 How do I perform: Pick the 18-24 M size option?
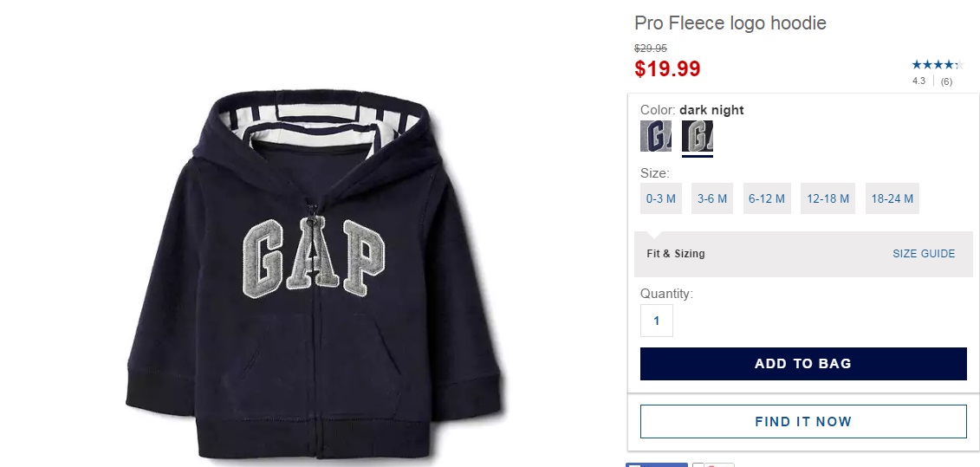click(x=892, y=198)
